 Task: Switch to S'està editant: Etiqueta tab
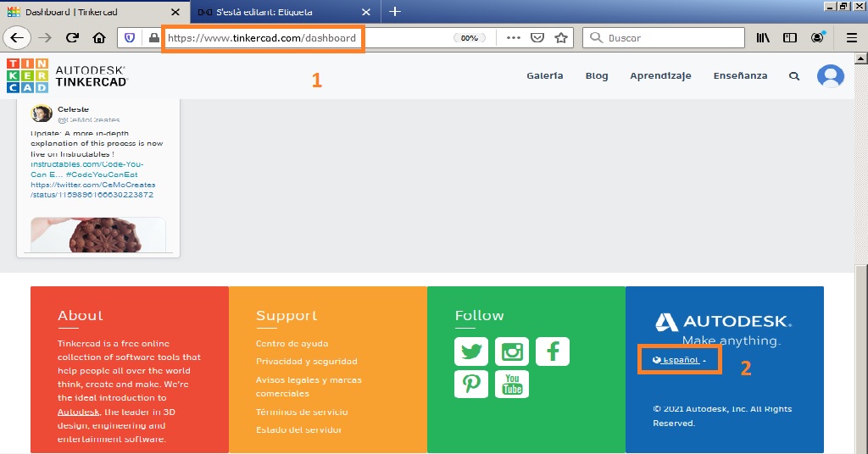(285, 12)
